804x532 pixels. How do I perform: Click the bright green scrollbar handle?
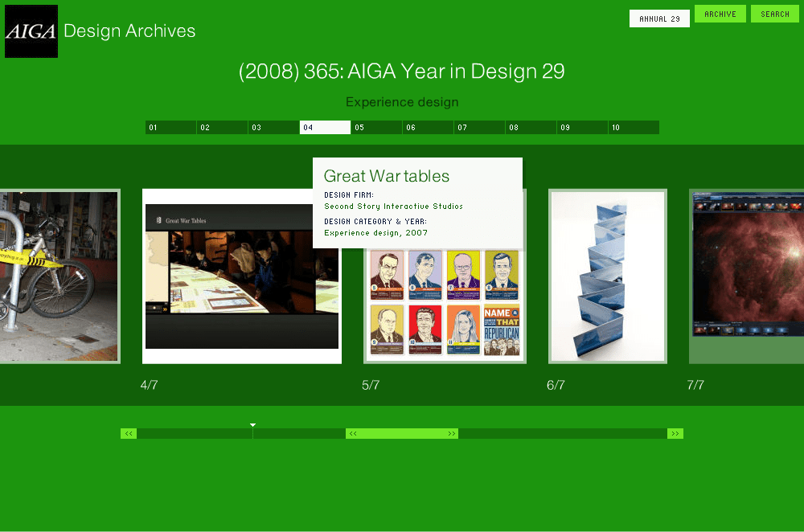pyautogui.click(x=402, y=434)
